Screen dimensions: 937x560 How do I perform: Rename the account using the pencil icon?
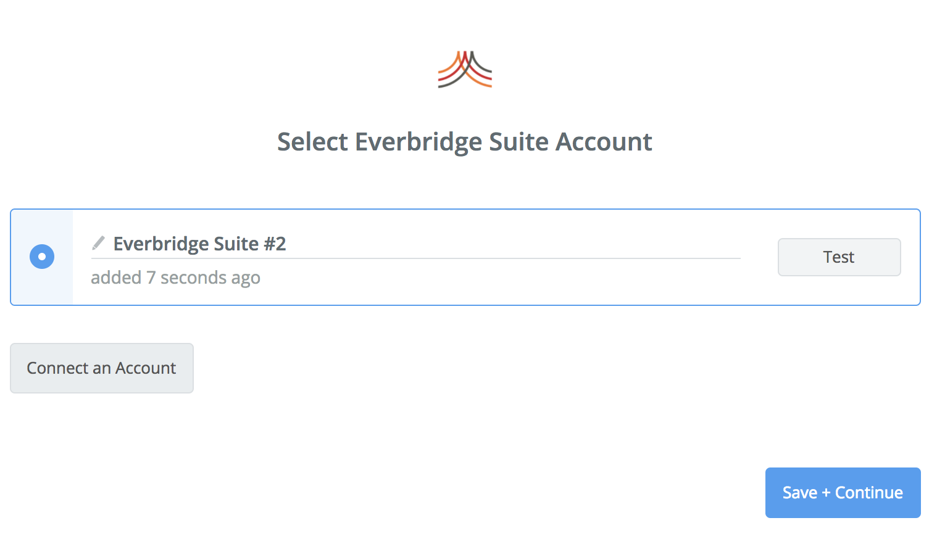pyautogui.click(x=98, y=243)
